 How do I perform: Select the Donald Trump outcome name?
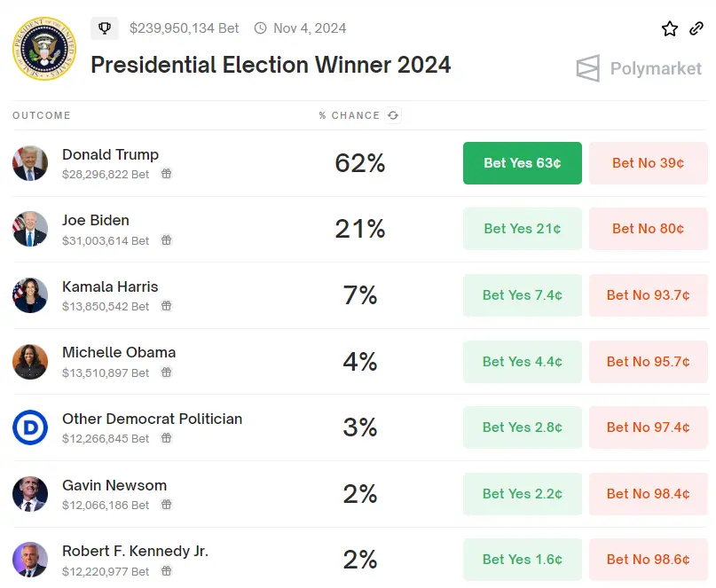(110, 154)
